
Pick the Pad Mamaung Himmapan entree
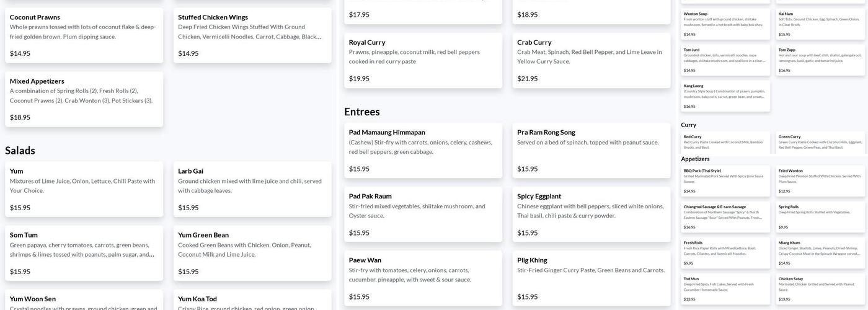coord(423,150)
